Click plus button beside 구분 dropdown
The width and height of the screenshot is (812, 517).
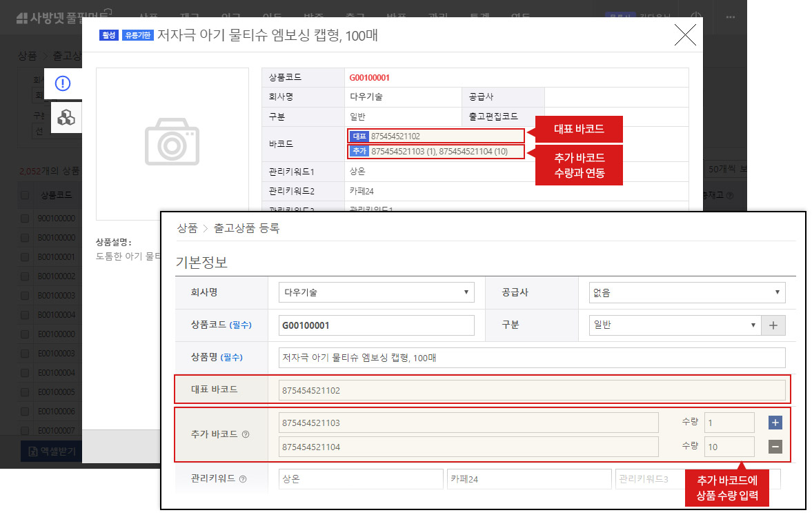tap(773, 325)
